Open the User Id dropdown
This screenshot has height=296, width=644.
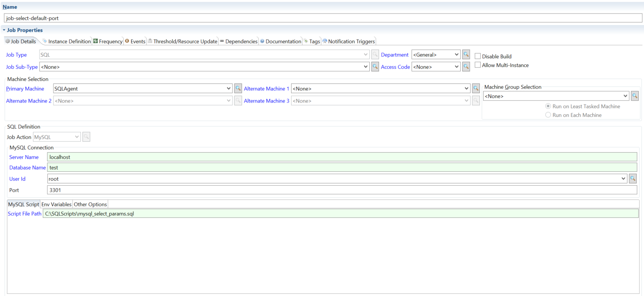point(624,179)
